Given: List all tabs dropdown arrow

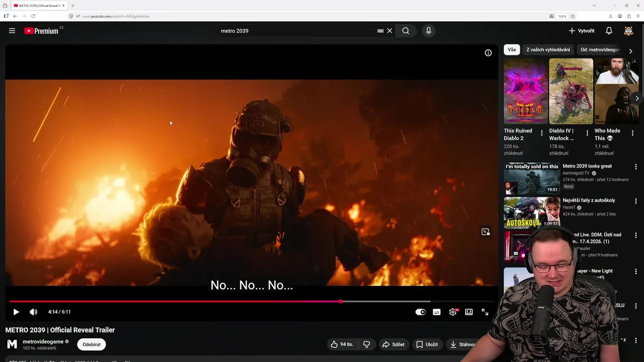Looking at the screenshot, I should point(594,6).
